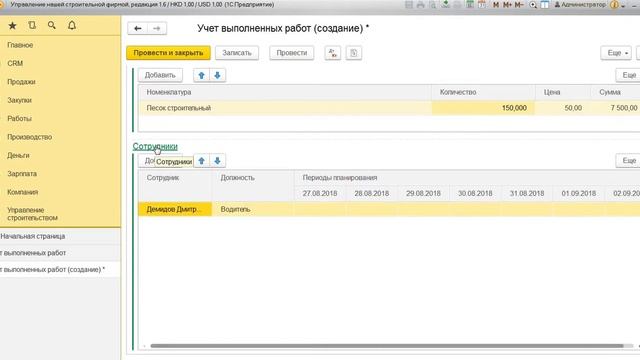Viewport: 640px width, 360px height.
Task: Click the Номенклатура column header
Action: click(x=285, y=92)
